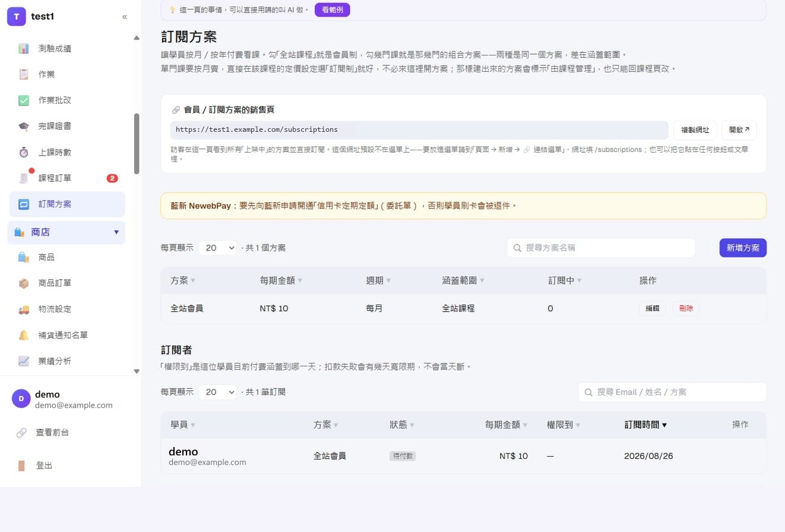Click 編輯 for the 全站會員 plan

point(652,309)
